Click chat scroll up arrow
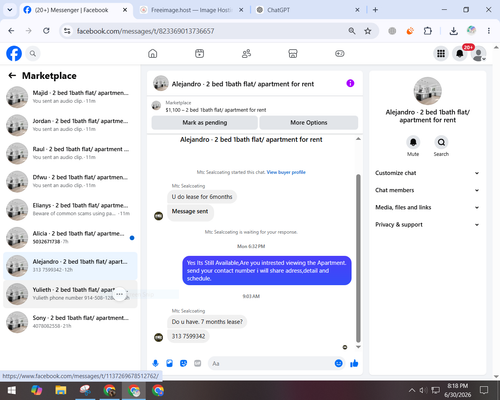 (x=358, y=139)
